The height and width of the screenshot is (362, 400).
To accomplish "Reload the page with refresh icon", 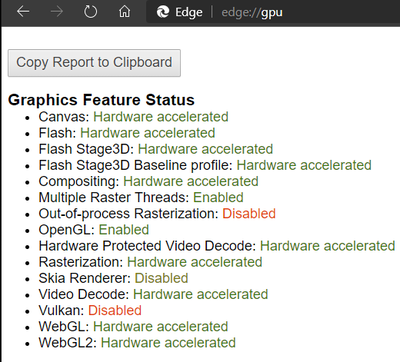I will pos(90,12).
